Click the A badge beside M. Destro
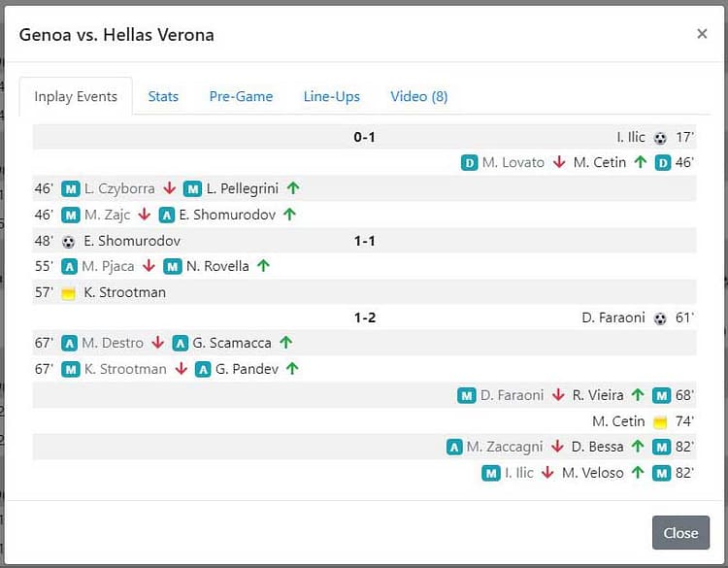 [69, 343]
